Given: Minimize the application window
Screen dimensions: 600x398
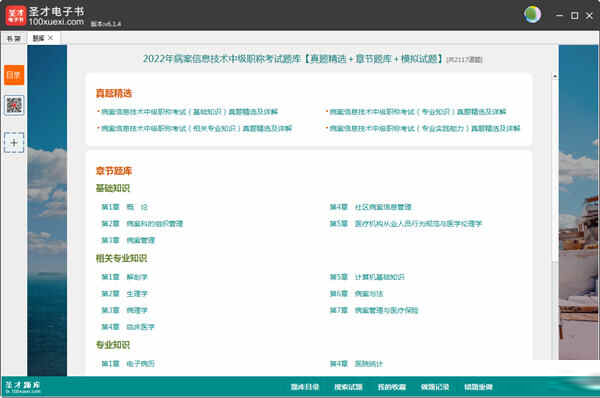Looking at the screenshot, I should pos(559,16).
